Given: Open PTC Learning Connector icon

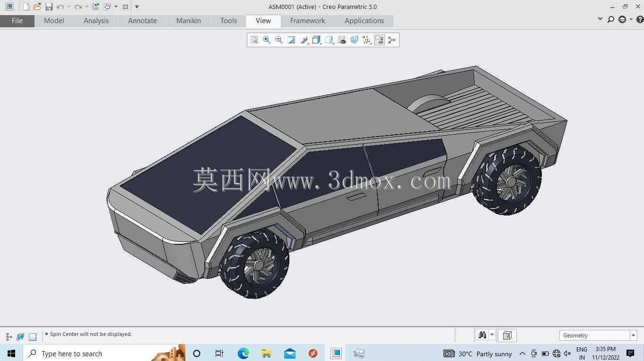Looking at the screenshot, I should coord(622,19).
